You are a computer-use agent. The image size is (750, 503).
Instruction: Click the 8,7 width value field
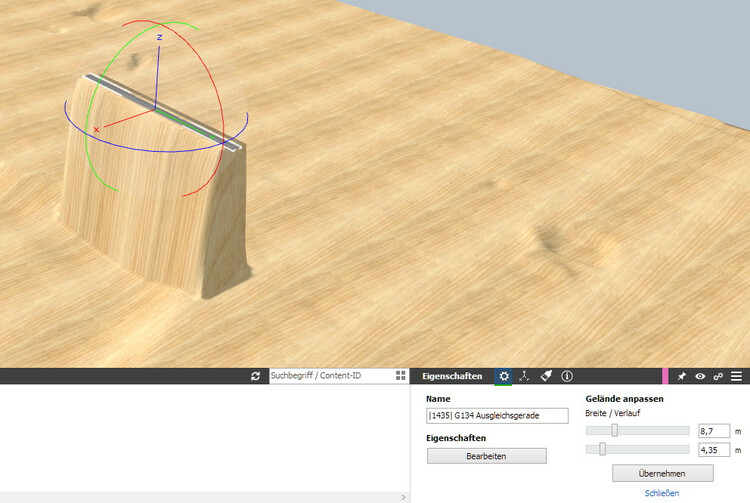coord(714,431)
